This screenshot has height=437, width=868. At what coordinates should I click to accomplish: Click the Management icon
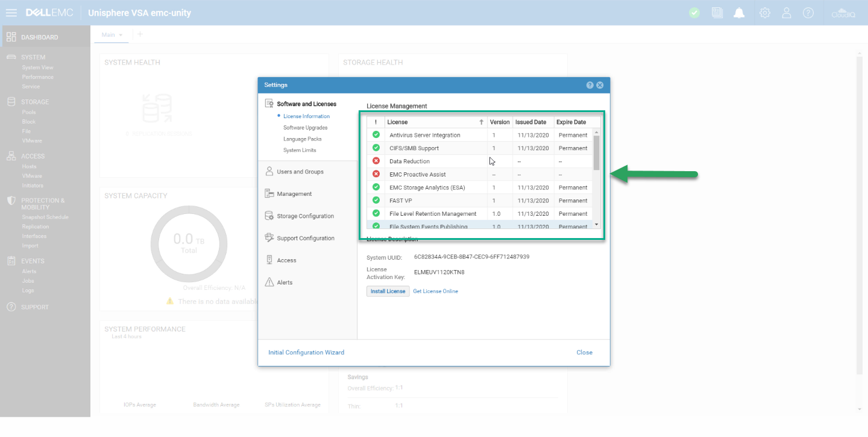point(269,194)
